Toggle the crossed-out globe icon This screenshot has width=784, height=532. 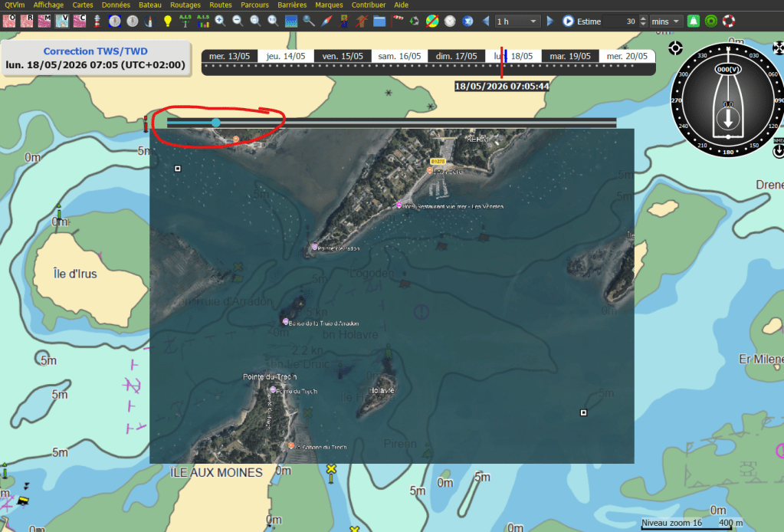click(432, 21)
